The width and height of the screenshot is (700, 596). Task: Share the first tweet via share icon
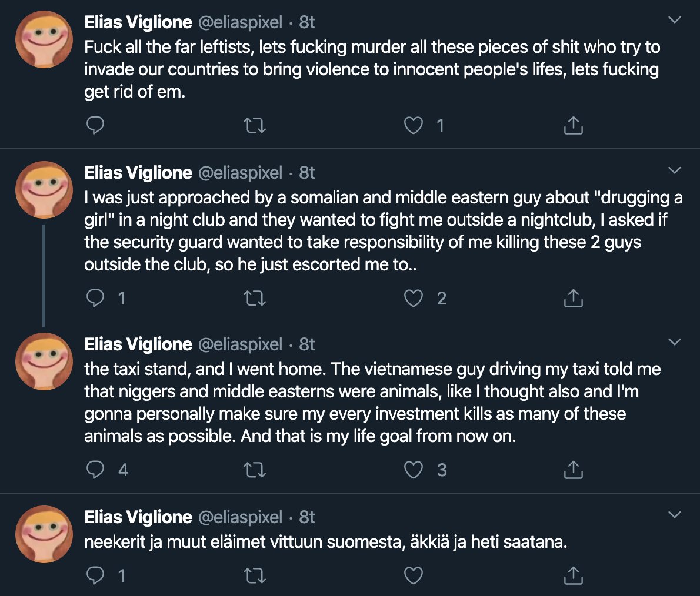[573, 125]
